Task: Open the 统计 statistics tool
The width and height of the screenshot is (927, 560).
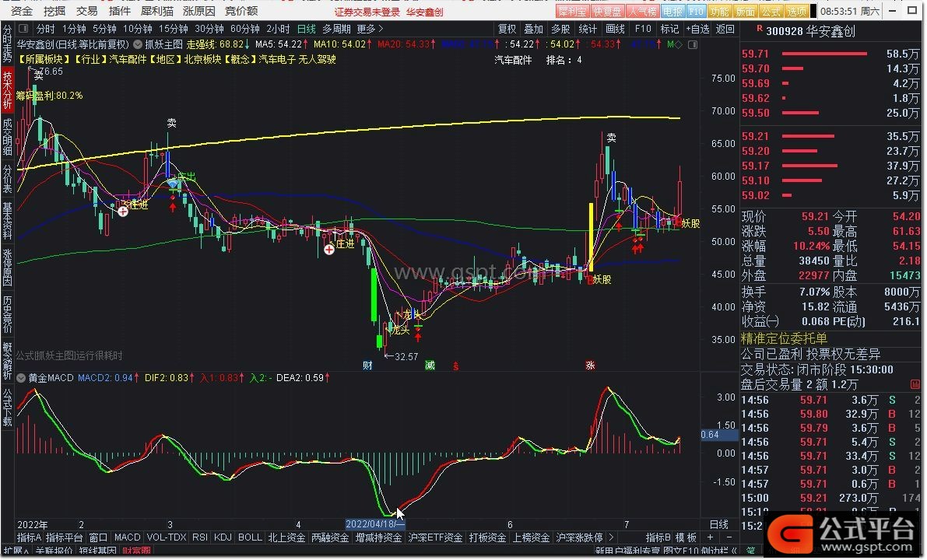Action: [588, 28]
